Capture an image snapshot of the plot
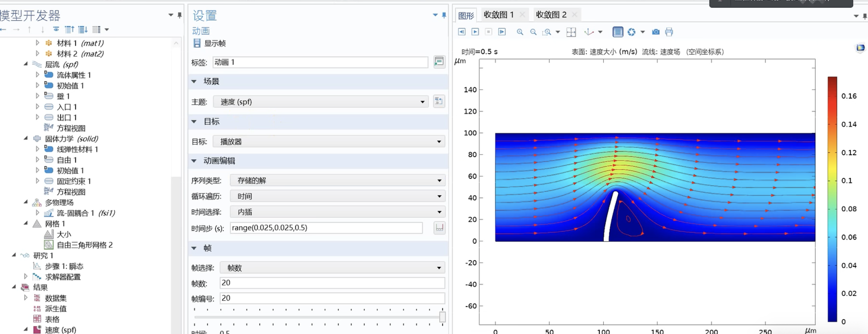Screen dimensions: 868x334 point(656,32)
